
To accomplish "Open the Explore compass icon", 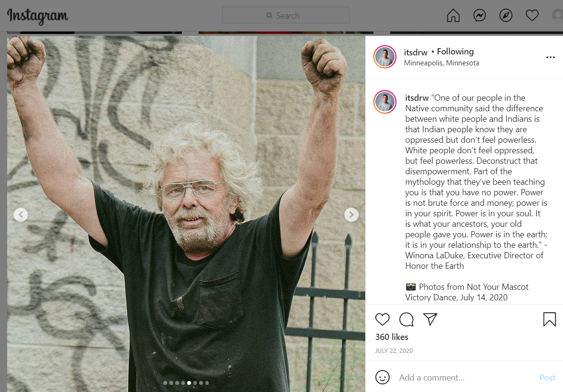I will 506,15.
